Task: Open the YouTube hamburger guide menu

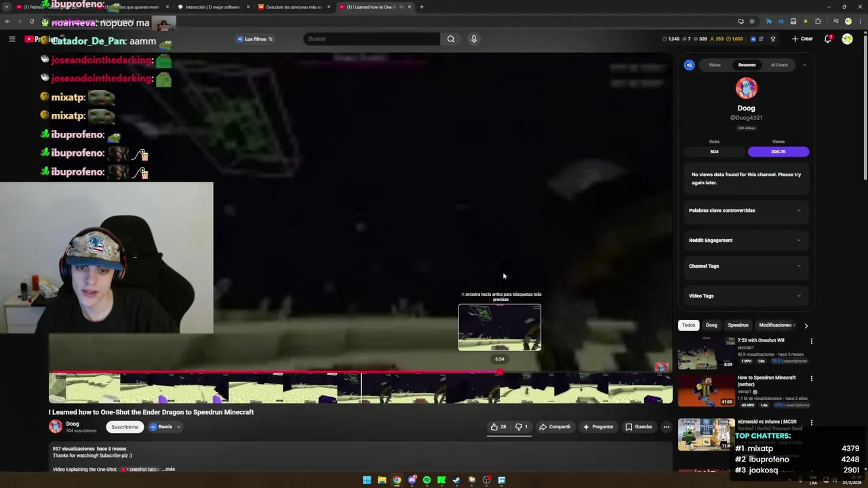Action: point(12,39)
